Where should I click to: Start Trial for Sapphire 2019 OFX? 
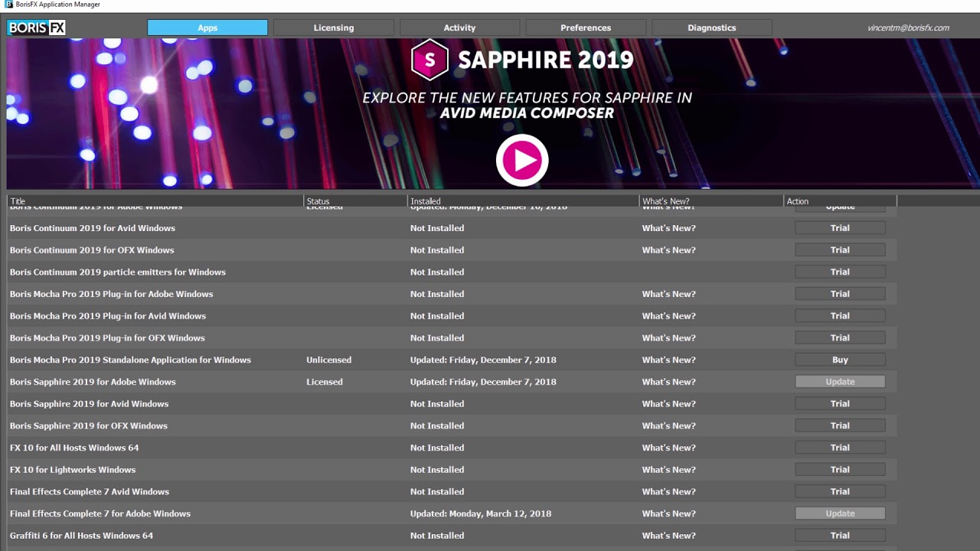click(840, 425)
